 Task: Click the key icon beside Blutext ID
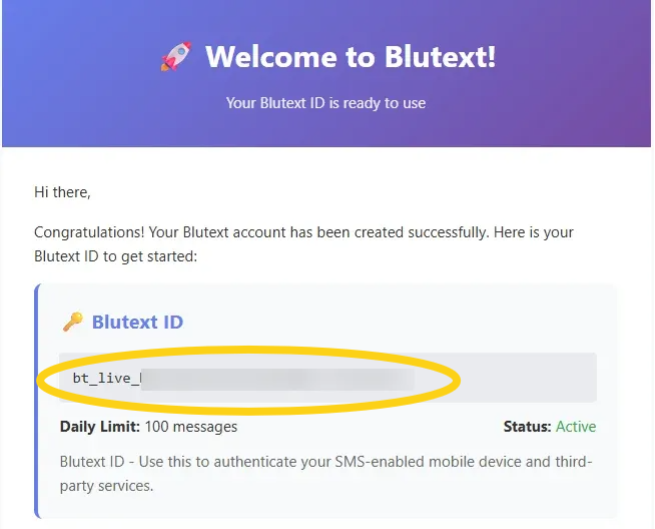coord(72,322)
